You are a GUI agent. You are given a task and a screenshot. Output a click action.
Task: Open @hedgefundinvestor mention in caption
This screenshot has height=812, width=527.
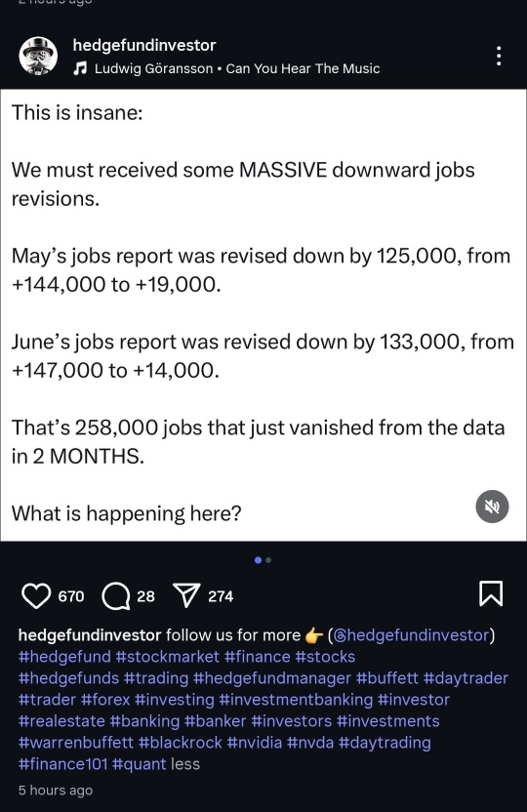coord(411,635)
